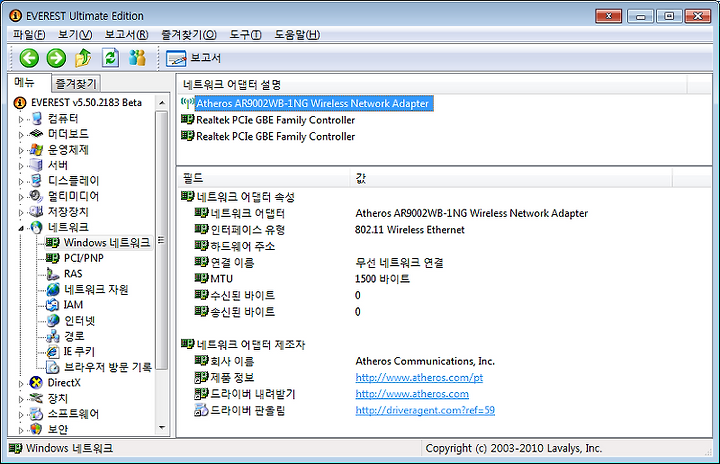Screen dimensions: 720x464
Task: Expand the 마더보드 tree node
Action: coord(21,135)
